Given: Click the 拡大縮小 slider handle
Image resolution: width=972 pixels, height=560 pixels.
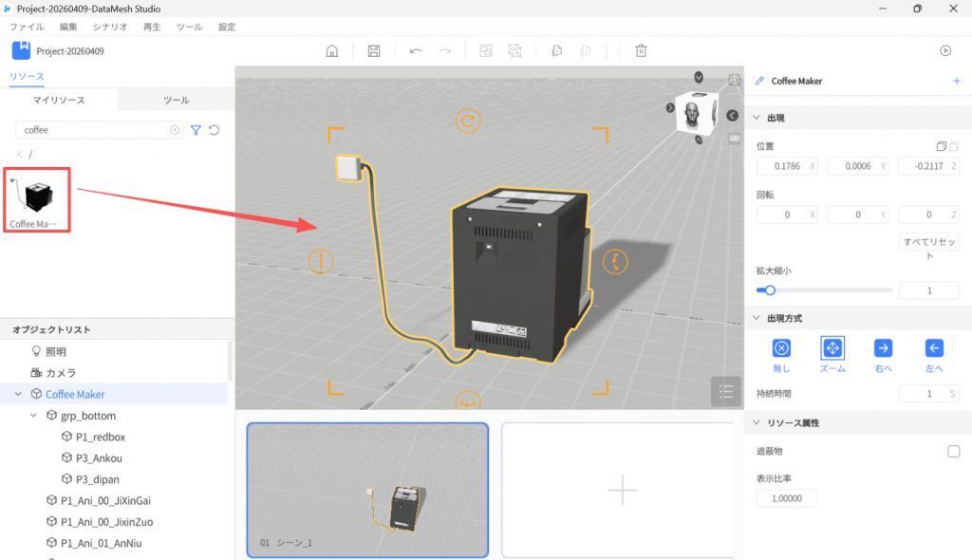Looking at the screenshot, I should (x=770, y=290).
